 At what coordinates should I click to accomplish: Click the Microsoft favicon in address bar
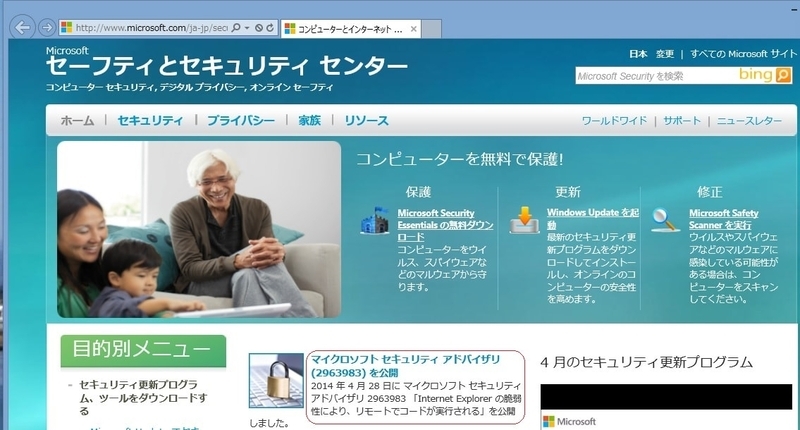click(x=66, y=28)
